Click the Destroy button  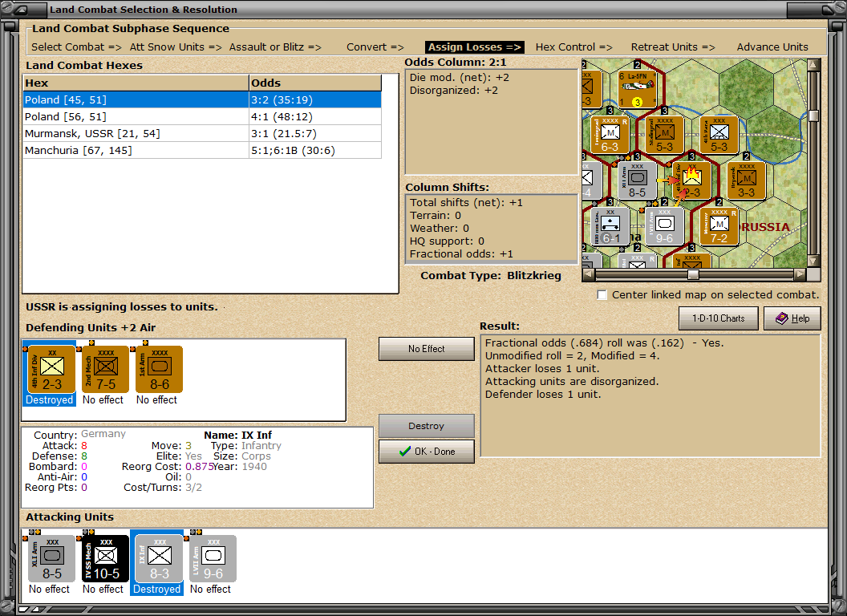[426, 426]
